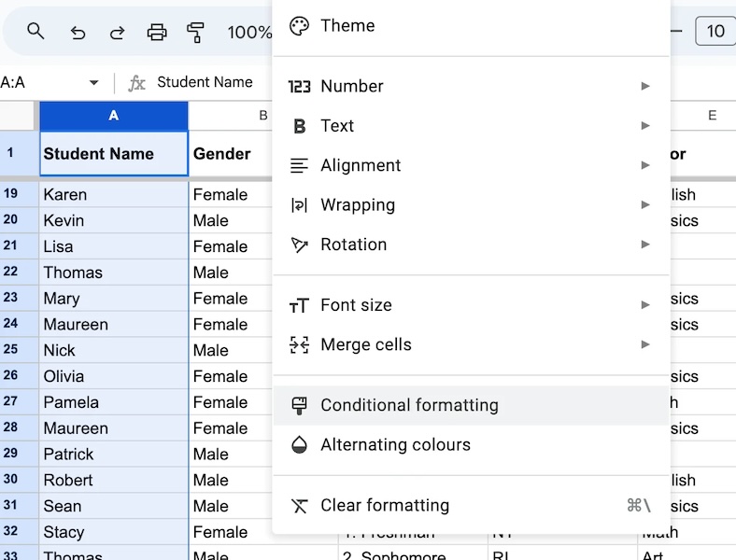Click the font size box showing 10

click(x=715, y=32)
